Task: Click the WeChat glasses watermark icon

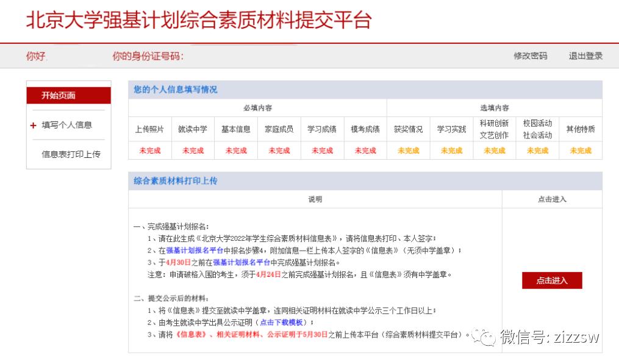Action: tap(485, 338)
